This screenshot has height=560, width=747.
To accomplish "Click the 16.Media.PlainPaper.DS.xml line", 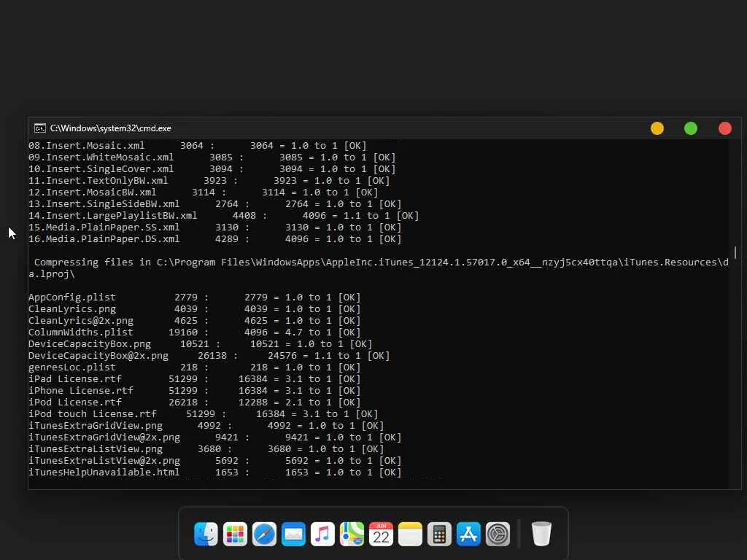I will [x=215, y=239].
